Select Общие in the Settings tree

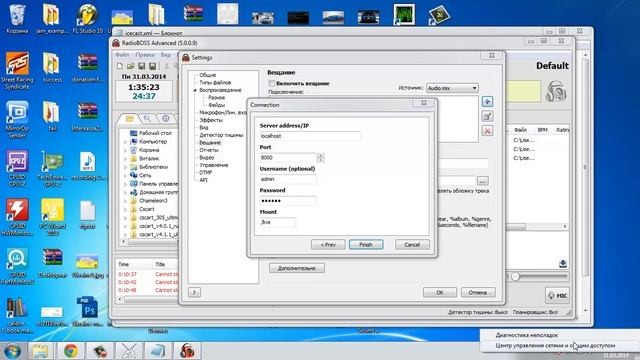pyautogui.click(x=208, y=75)
